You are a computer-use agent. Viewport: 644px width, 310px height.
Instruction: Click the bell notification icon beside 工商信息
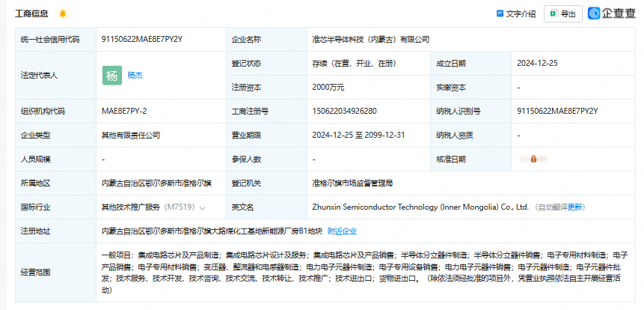pos(62,13)
